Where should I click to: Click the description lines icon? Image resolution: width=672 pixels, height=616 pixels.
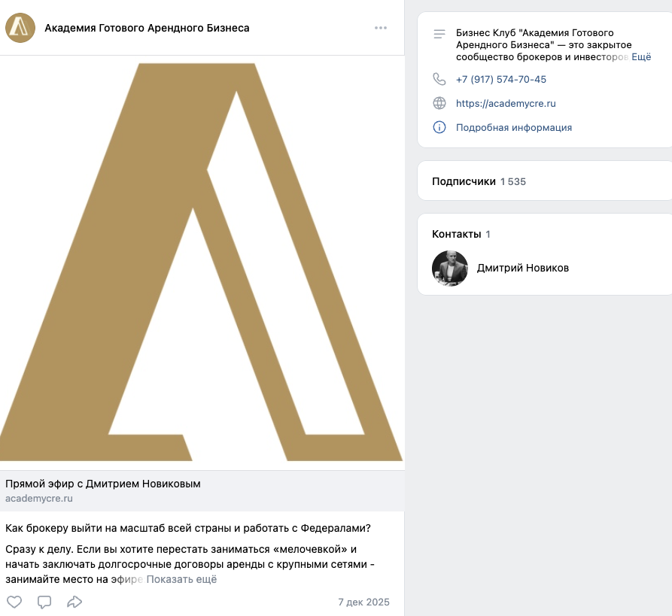pyautogui.click(x=439, y=34)
